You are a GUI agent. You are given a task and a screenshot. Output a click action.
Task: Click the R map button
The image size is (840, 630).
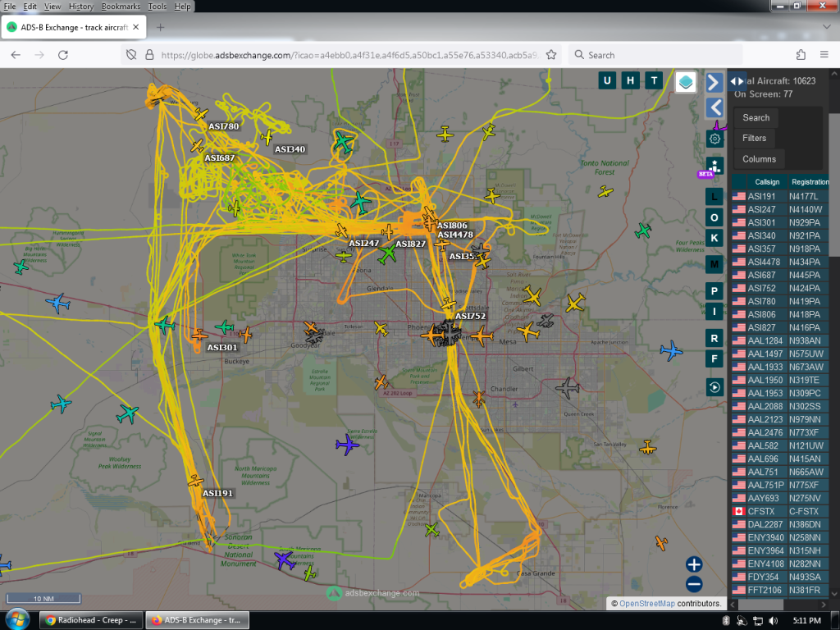[714, 339]
